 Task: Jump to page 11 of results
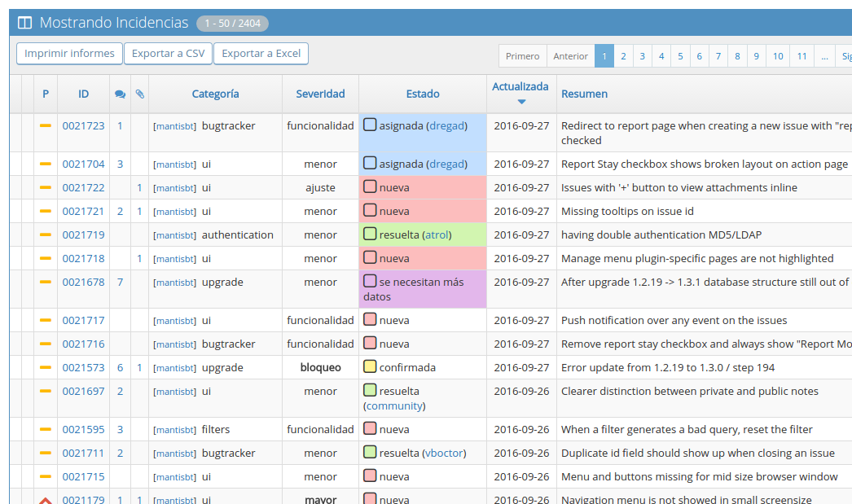[x=801, y=56]
